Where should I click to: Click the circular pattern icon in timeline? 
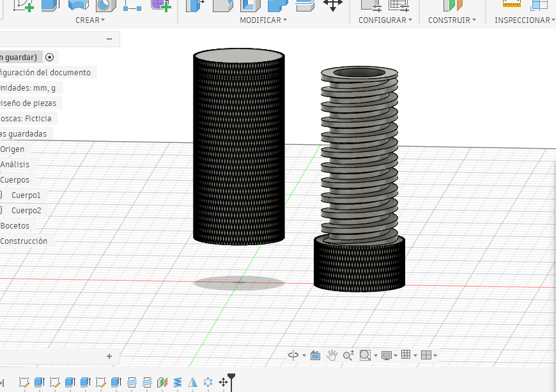pyautogui.click(x=208, y=382)
